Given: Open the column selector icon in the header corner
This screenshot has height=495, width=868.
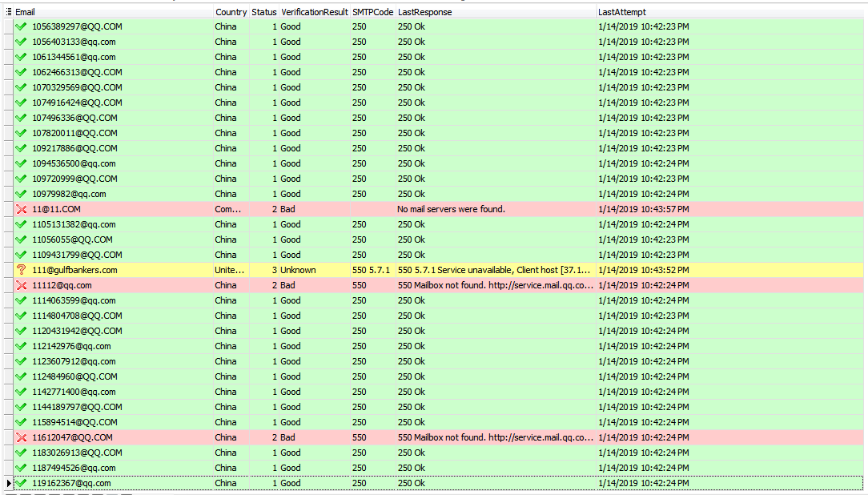Looking at the screenshot, I should click(x=7, y=11).
